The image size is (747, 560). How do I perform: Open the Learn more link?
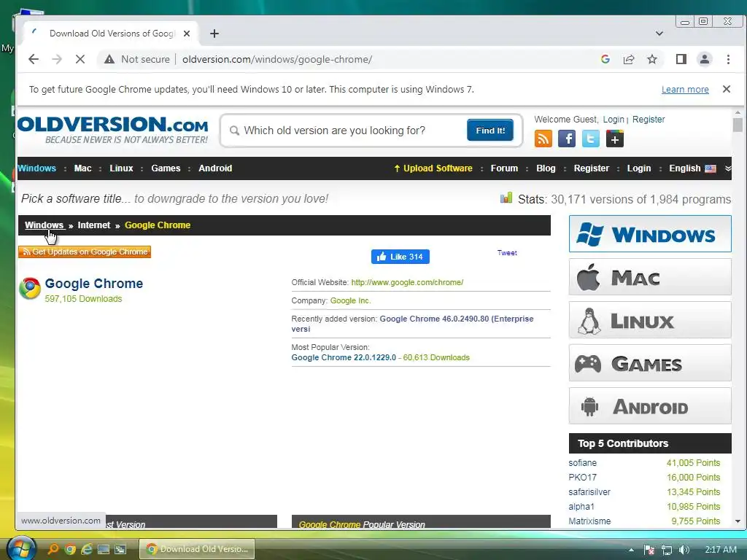click(685, 90)
